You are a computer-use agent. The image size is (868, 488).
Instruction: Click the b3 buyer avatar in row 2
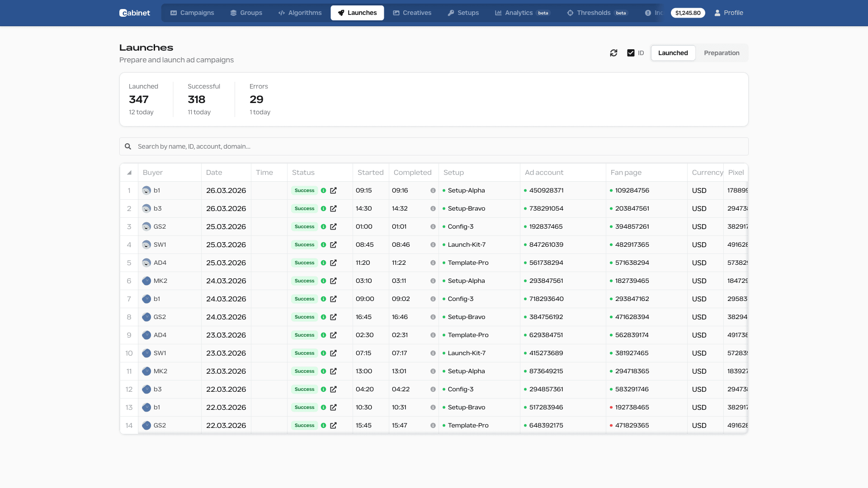[x=146, y=209]
